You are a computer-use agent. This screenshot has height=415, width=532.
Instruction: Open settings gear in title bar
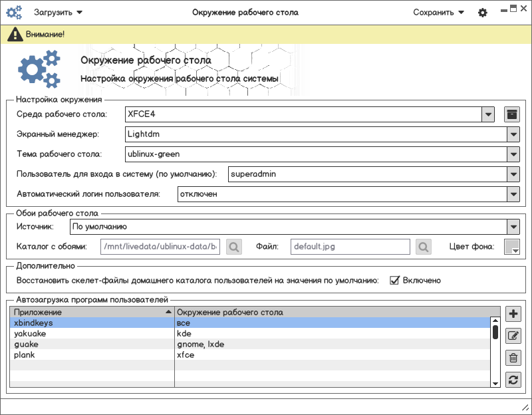click(x=483, y=13)
